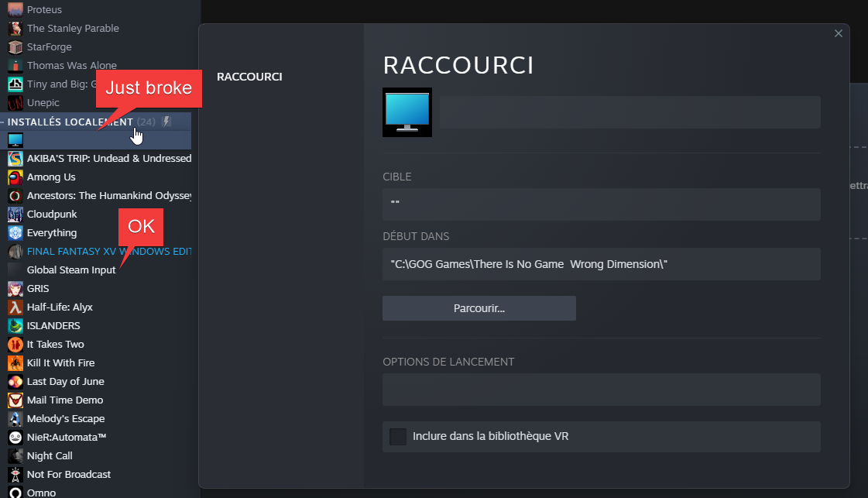Viewport: 868px width, 498px height.
Task: Click the Night Call icon
Action: click(x=15, y=456)
